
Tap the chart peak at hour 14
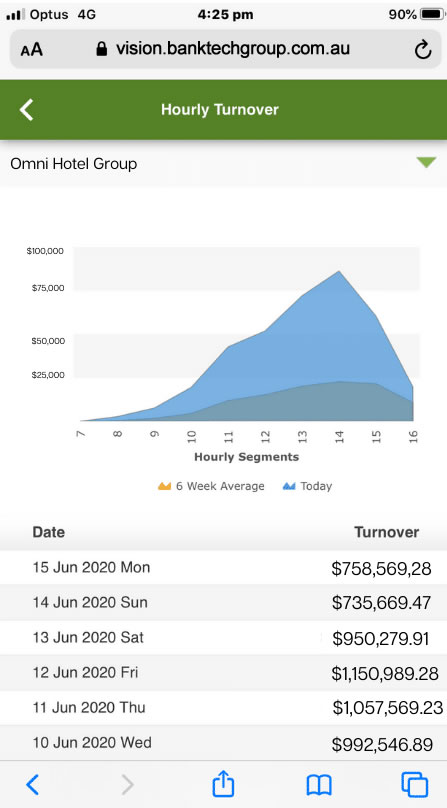[339, 272]
